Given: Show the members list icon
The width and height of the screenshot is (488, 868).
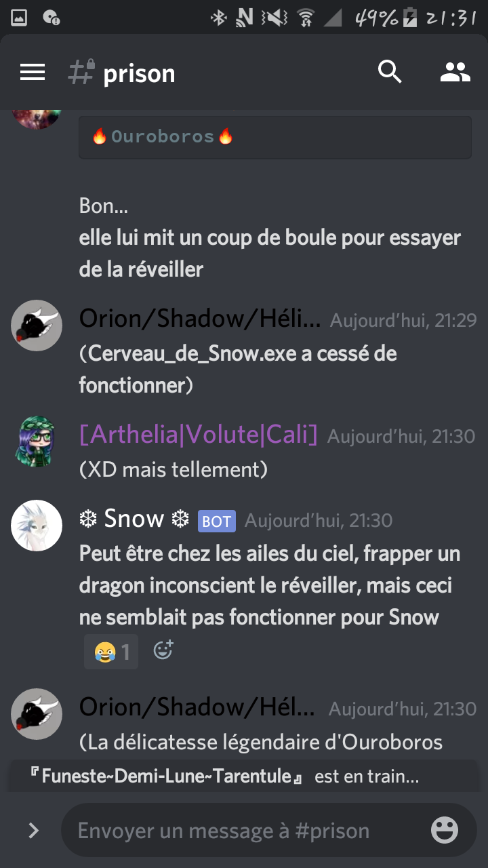Looking at the screenshot, I should (x=455, y=72).
